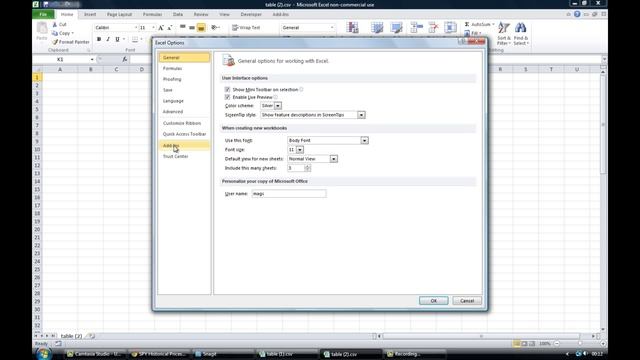Click the Windows Start orb
This screenshot has height=360, width=640.
point(43,354)
